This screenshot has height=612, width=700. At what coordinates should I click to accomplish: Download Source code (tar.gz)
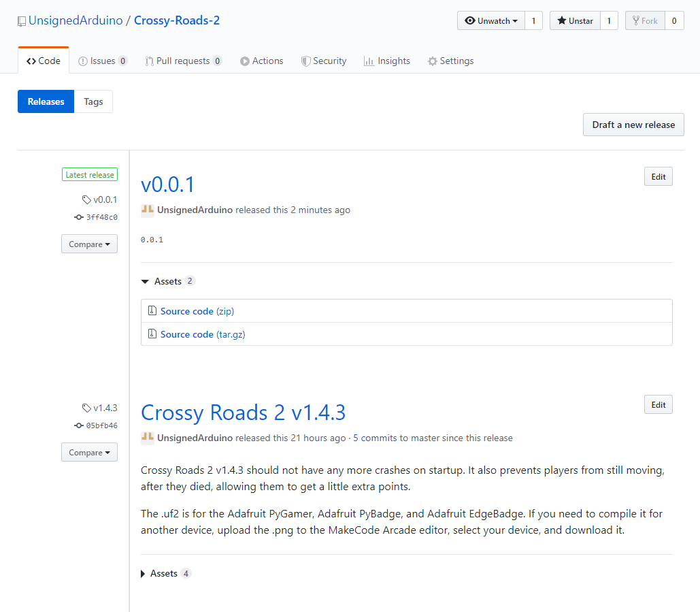(x=203, y=334)
